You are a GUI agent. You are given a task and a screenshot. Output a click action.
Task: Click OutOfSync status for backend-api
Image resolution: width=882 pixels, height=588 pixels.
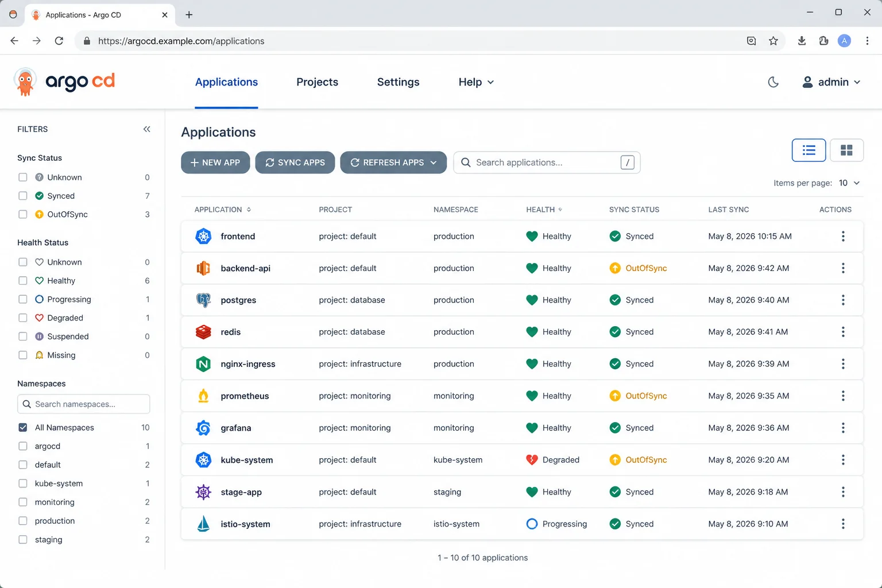click(x=638, y=268)
